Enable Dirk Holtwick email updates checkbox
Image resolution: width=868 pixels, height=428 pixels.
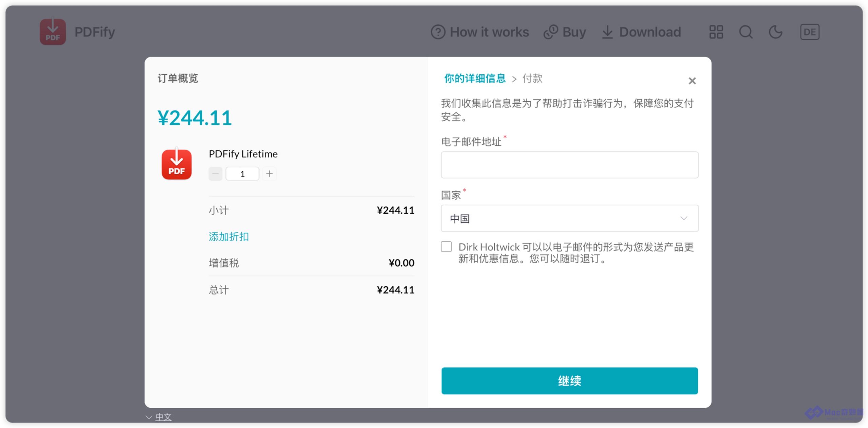446,247
